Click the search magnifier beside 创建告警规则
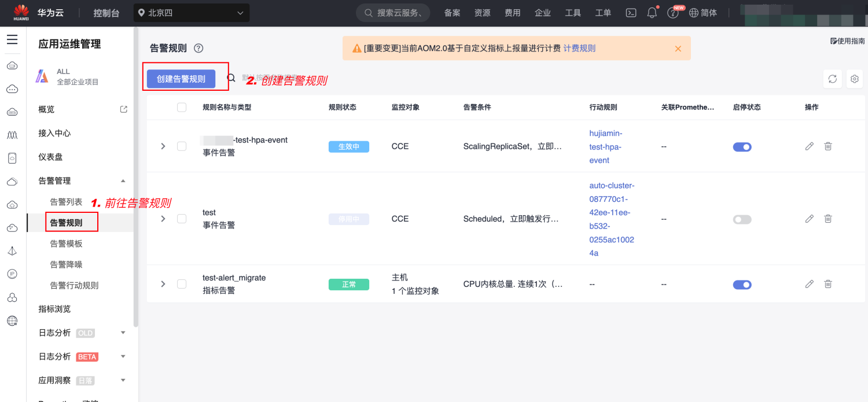Viewport: 868px width, 402px height. tap(231, 78)
